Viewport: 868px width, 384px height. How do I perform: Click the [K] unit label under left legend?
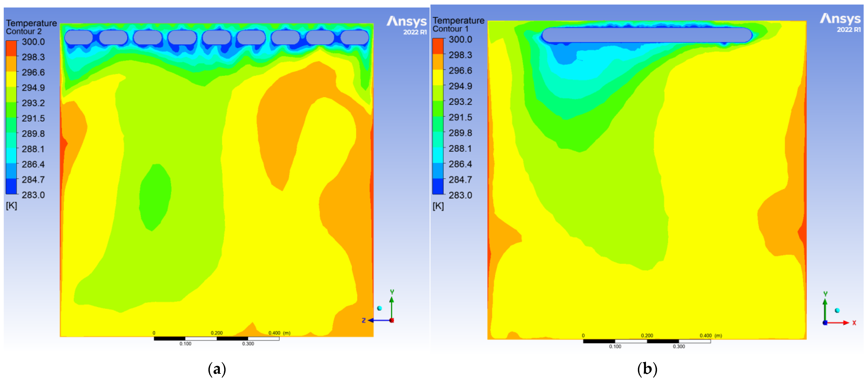click(11, 206)
